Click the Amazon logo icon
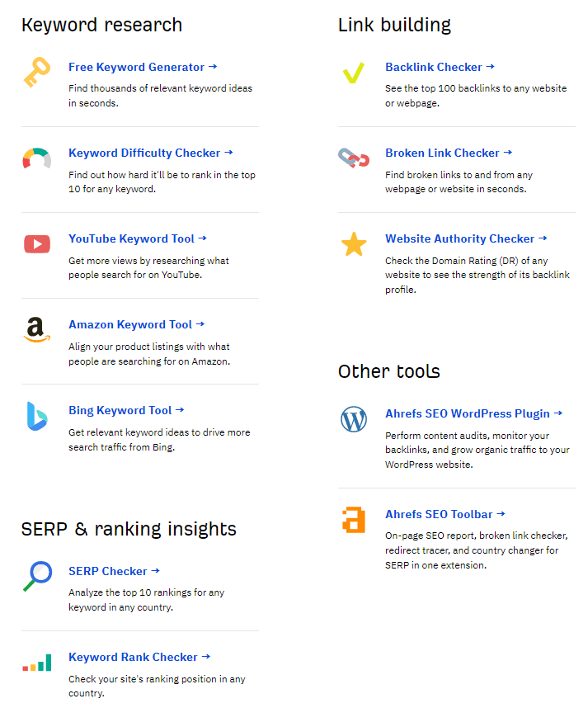The width and height of the screenshot is (588, 722). [x=37, y=330]
